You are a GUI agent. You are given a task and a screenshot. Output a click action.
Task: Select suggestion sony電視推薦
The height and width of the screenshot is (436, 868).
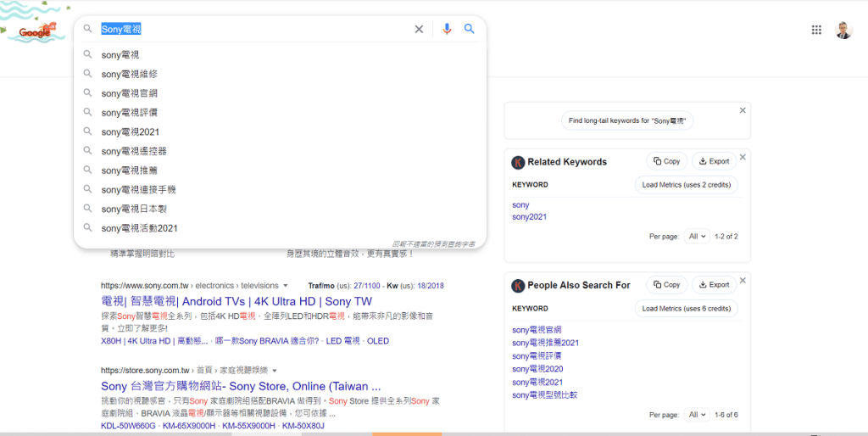pos(280,170)
